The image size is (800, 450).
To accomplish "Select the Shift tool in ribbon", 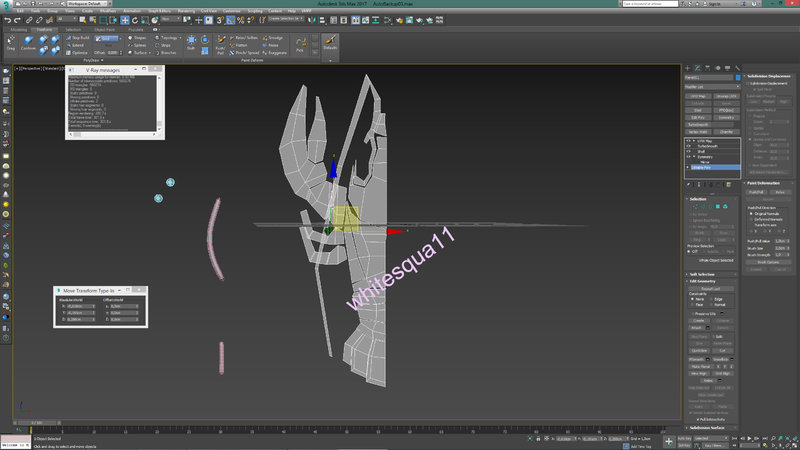I will [191, 42].
